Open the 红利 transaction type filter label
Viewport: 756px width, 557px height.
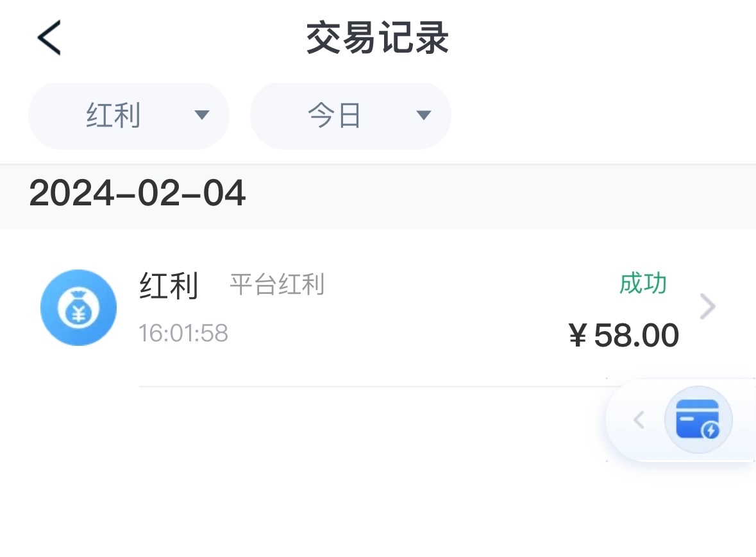(x=113, y=116)
